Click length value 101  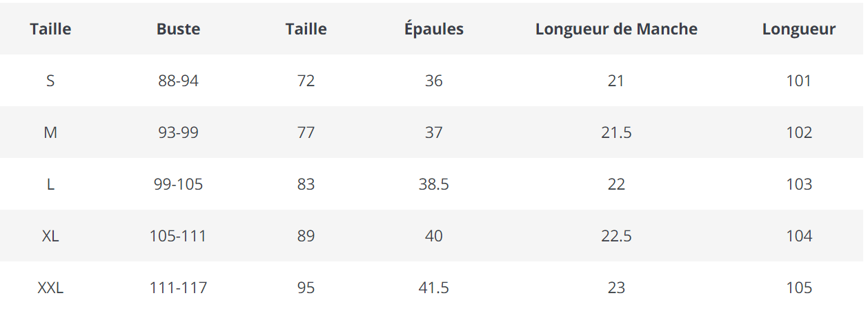(798, 81)
